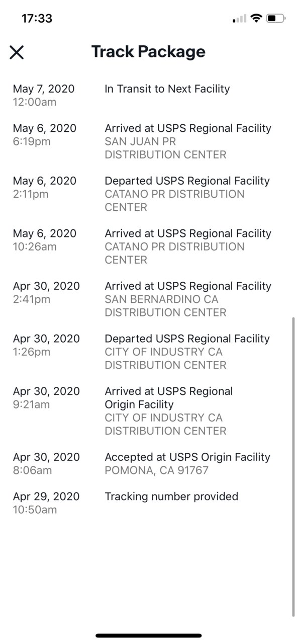Click the vertical scrollbar on the right

tap(293, 466)
